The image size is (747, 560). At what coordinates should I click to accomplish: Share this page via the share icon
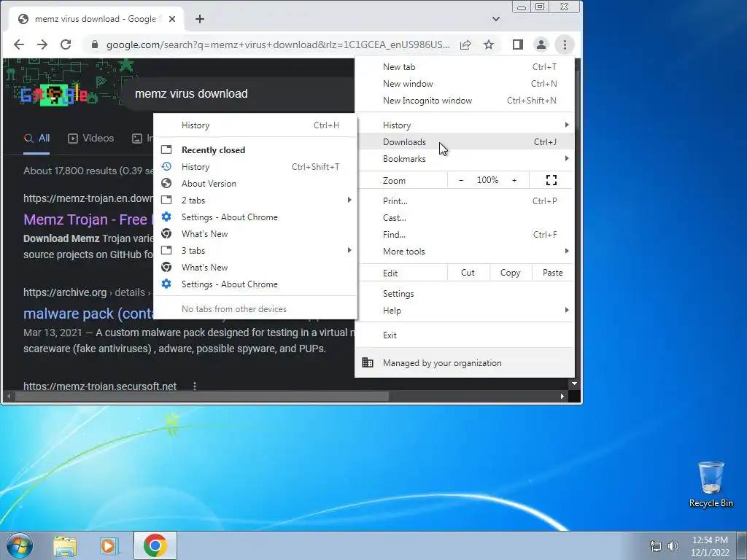pos(465,44)
